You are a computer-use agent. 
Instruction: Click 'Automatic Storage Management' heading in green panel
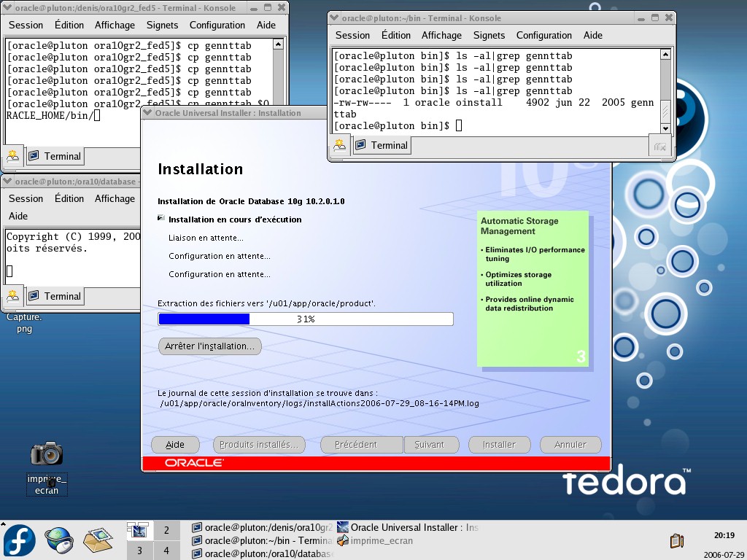point(519,226)
